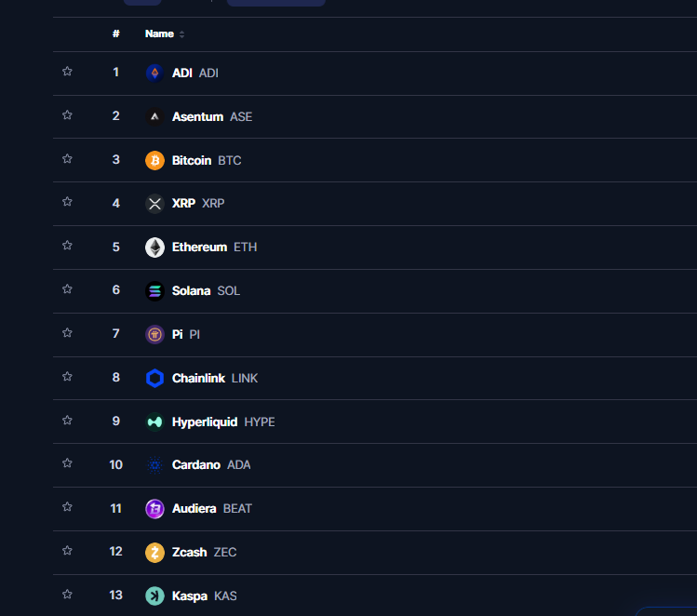
Task: Click the Pi Network logo icon
Action: (154, 335)
